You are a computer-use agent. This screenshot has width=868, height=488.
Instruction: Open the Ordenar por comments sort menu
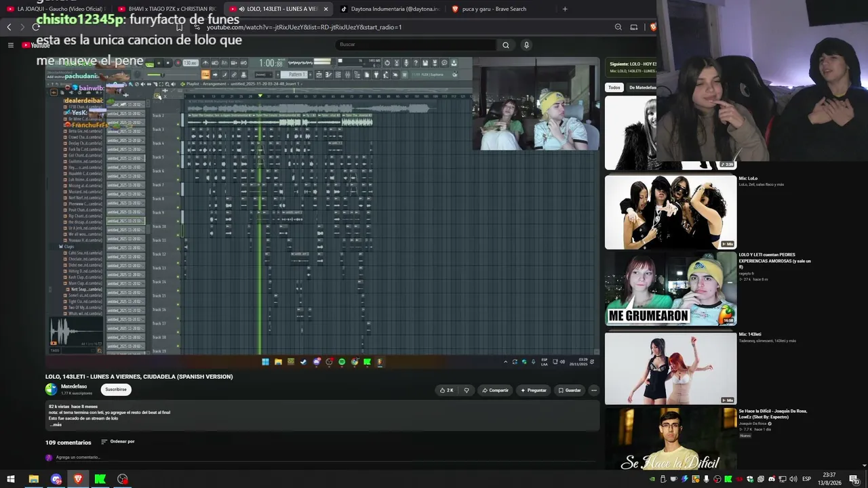click(118, 442)
